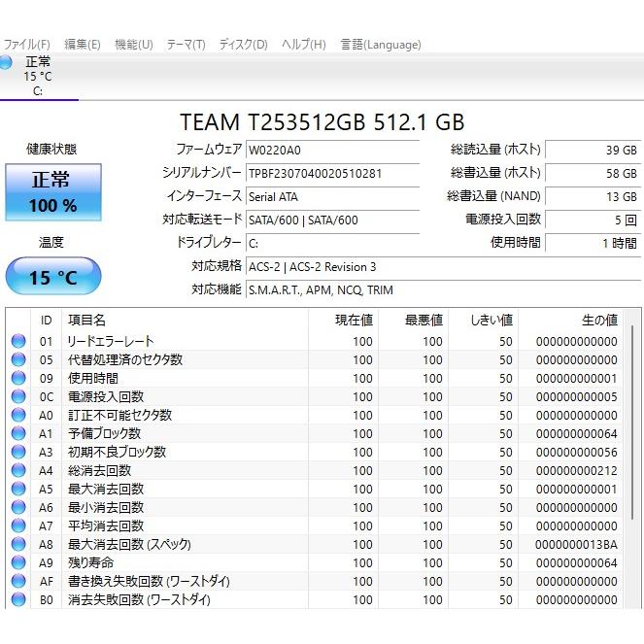Image resolution: width=644 pixels, height=644 pixels.
Task: Click the ID column header
Action: pos(46,320)
